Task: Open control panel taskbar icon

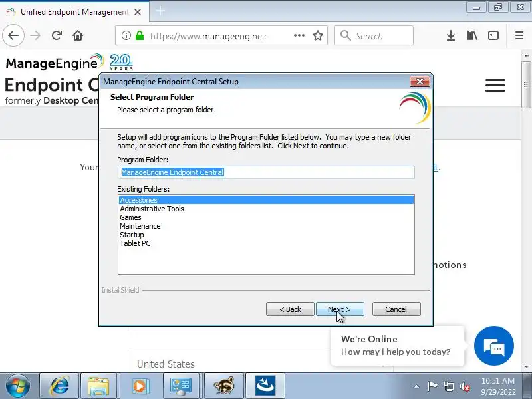Action: click(181, 386)
